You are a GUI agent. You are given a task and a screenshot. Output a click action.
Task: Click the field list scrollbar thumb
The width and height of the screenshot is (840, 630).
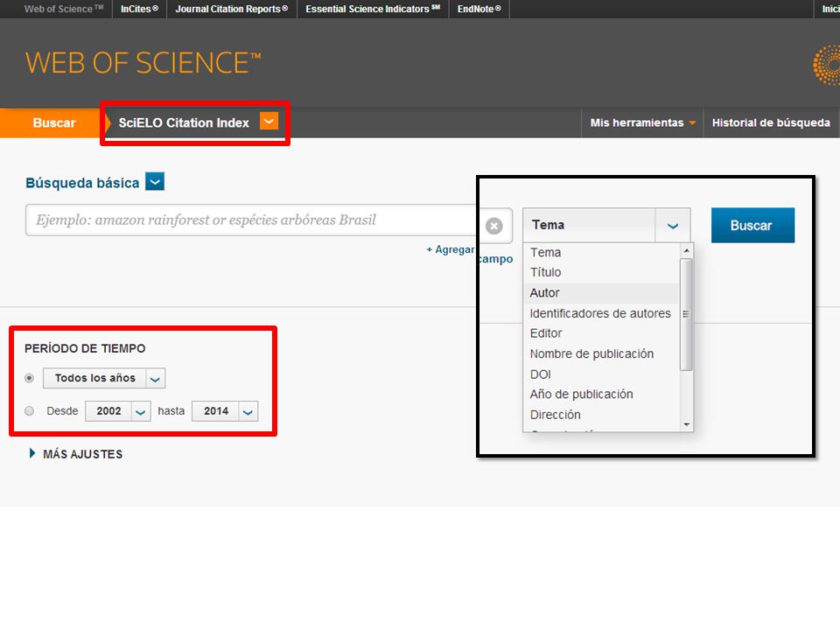tap(686, 314)
